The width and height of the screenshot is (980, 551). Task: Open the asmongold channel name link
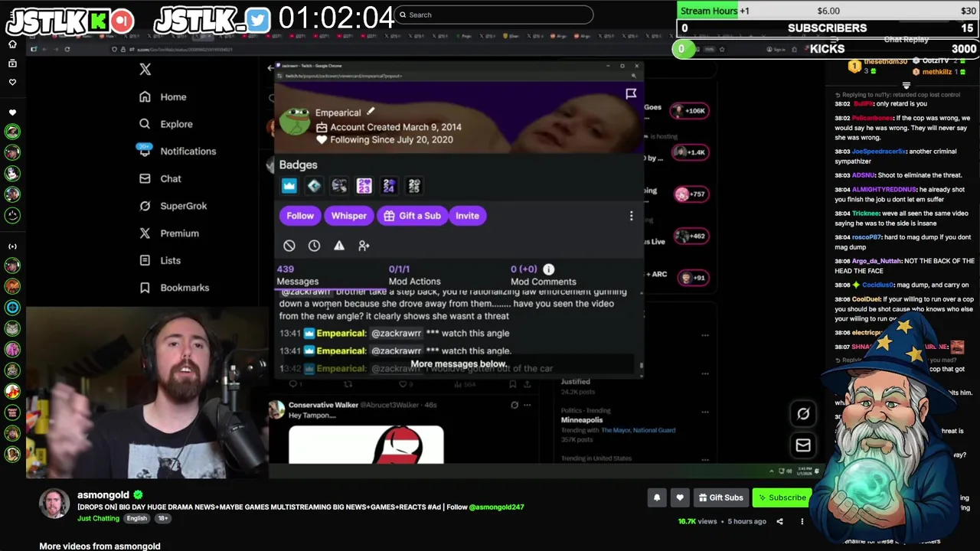click(x=103, y=494)
